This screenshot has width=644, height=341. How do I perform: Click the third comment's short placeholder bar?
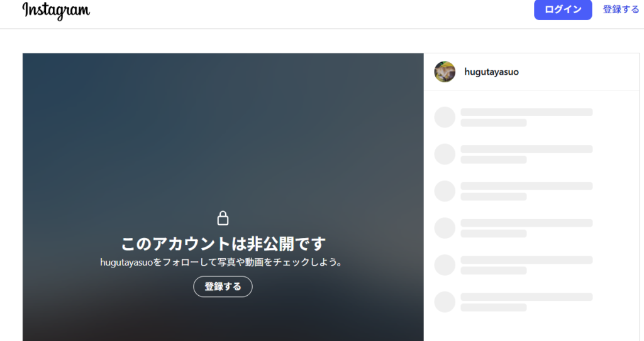point(493,197)
